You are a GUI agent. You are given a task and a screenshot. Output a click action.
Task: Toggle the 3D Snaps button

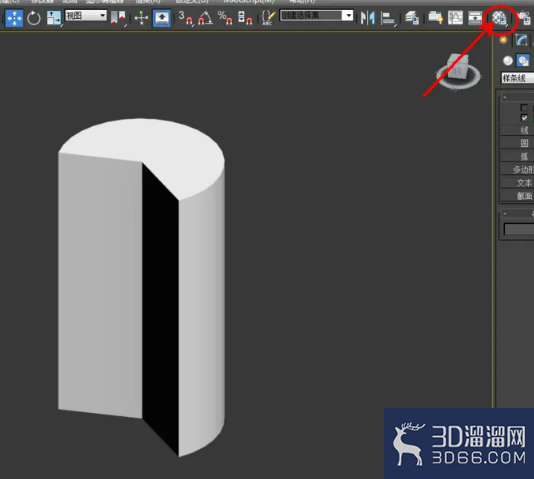[186, 18]
